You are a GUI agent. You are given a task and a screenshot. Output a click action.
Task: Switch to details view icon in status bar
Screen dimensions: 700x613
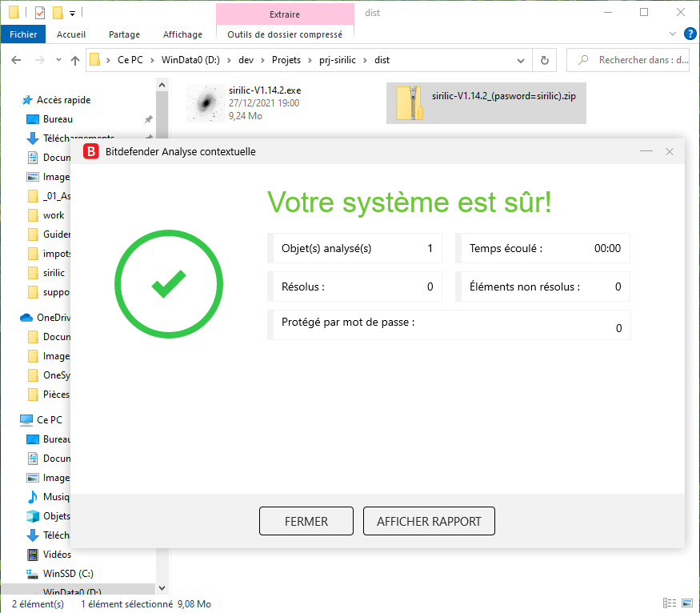pyautogui.click(x=670, y=603)
